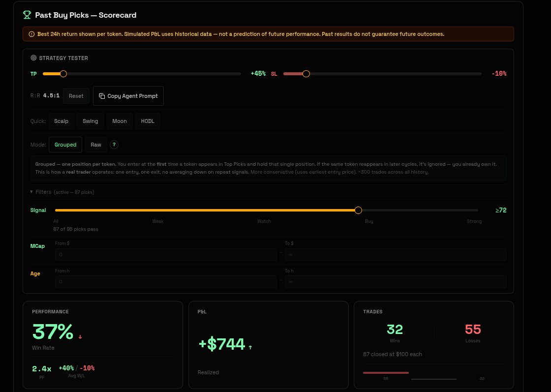Select the Scalp quick preset
The width and height of the screenshot is (551, 392).
(61, 121)
